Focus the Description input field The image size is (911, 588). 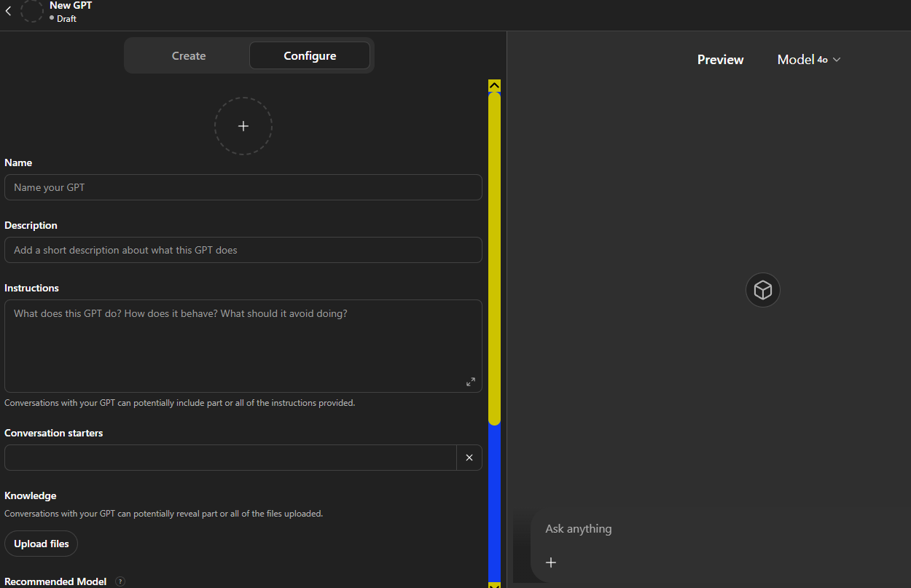243,250
